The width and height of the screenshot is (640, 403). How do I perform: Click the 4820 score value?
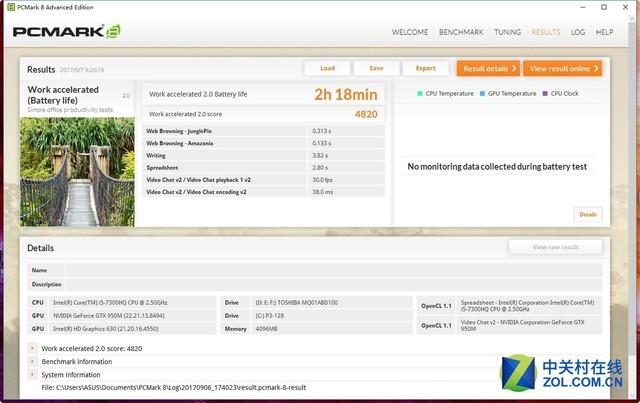click(366, 114)
